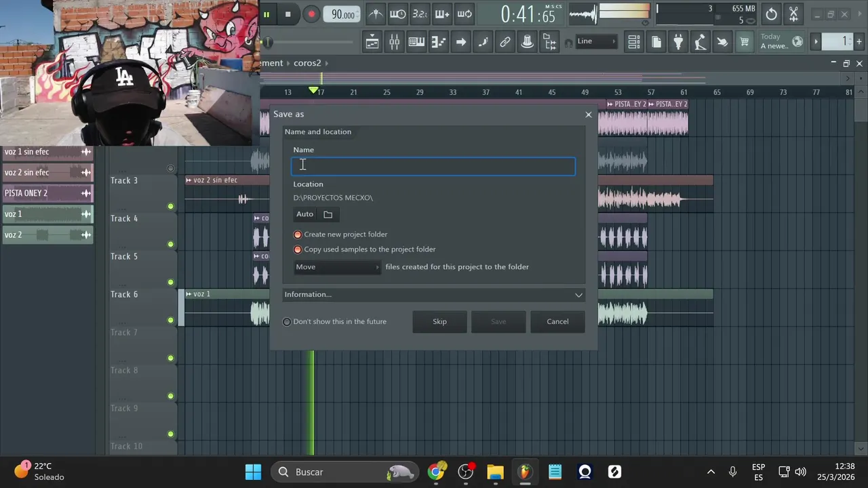Select voz 1 sin efec in picker
Screen dimensions: 868x488
(47, 152)
